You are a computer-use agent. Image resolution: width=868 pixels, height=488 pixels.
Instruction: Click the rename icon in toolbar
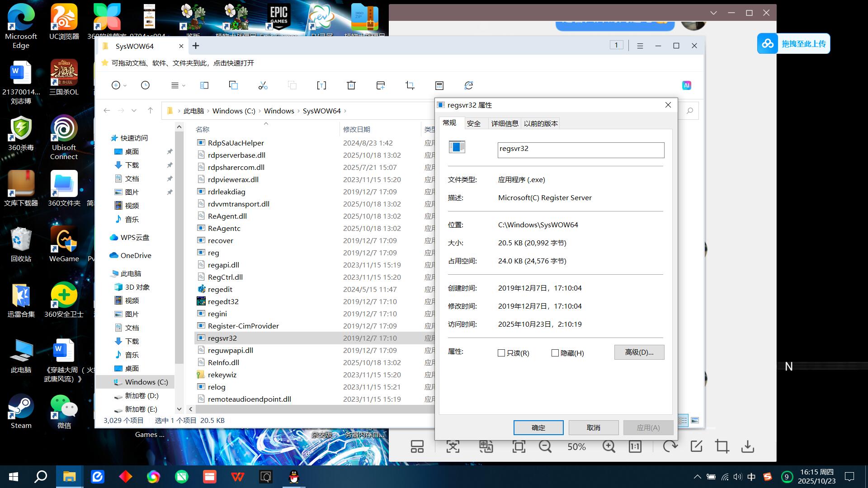[321, 85]
